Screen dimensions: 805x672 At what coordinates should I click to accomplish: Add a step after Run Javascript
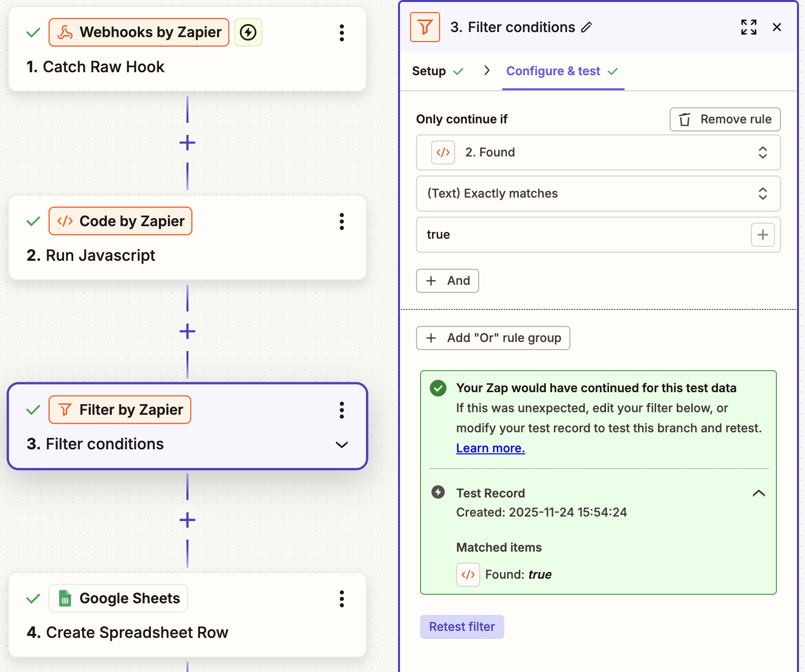click(187, 331)
